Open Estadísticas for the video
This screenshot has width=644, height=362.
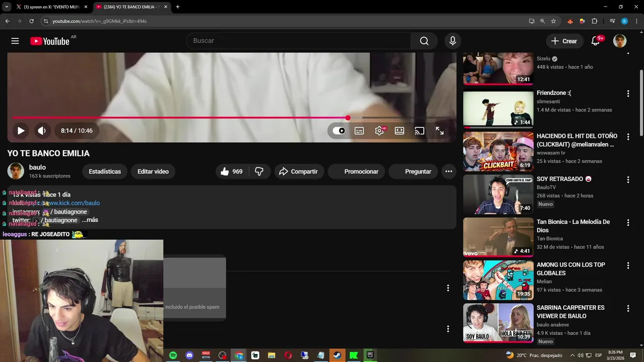(105, 171)
